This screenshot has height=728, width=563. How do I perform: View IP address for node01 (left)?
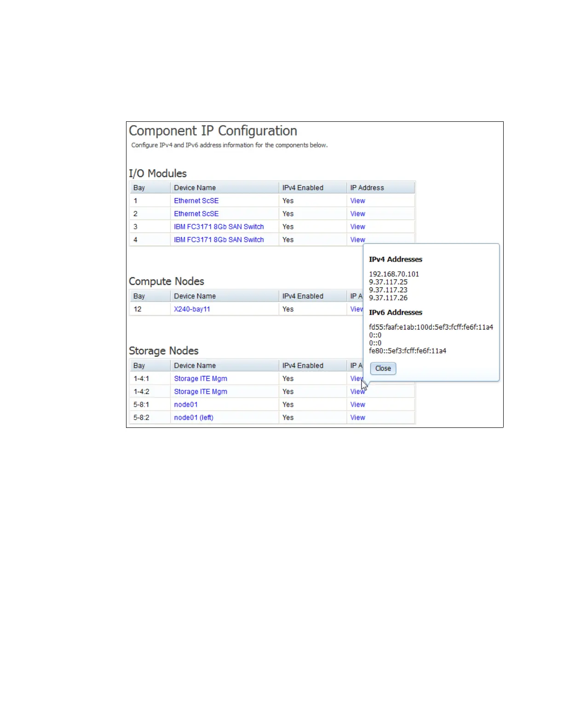click(357, 417)
